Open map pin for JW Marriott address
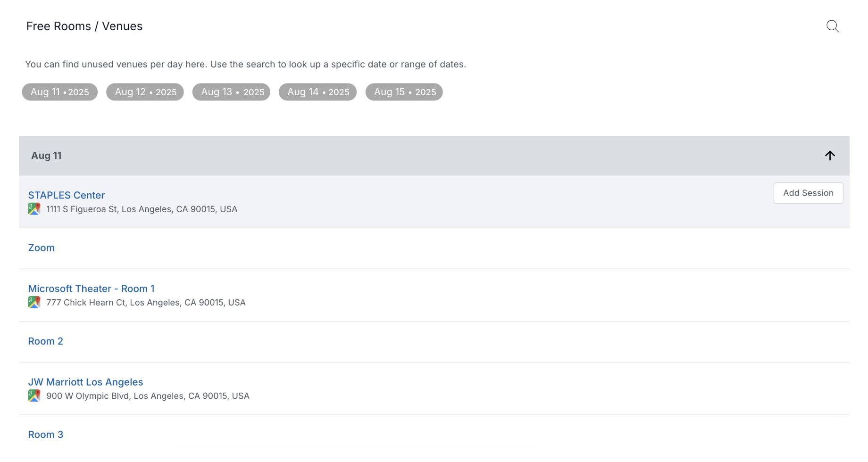868x462 pixels. [x=34, y=396]
